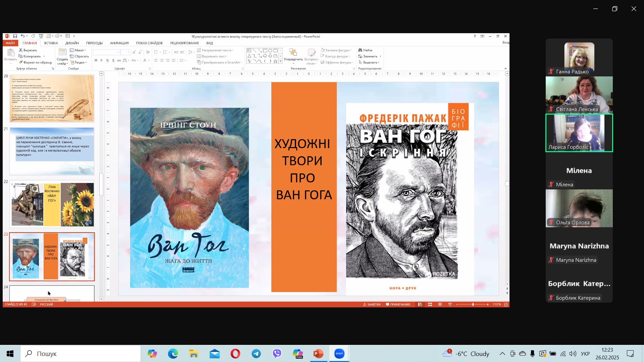The height and width of the screenshot is (362, 644).
Task: Switch to the ПЕРЕХОДЫ ribbon tab
Action: tap(94, 43)
